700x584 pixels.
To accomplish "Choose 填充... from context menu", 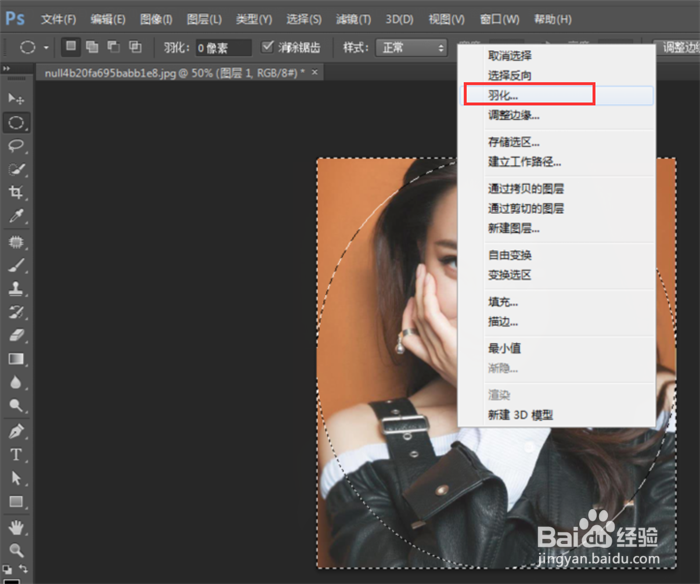I will [557, 302].
